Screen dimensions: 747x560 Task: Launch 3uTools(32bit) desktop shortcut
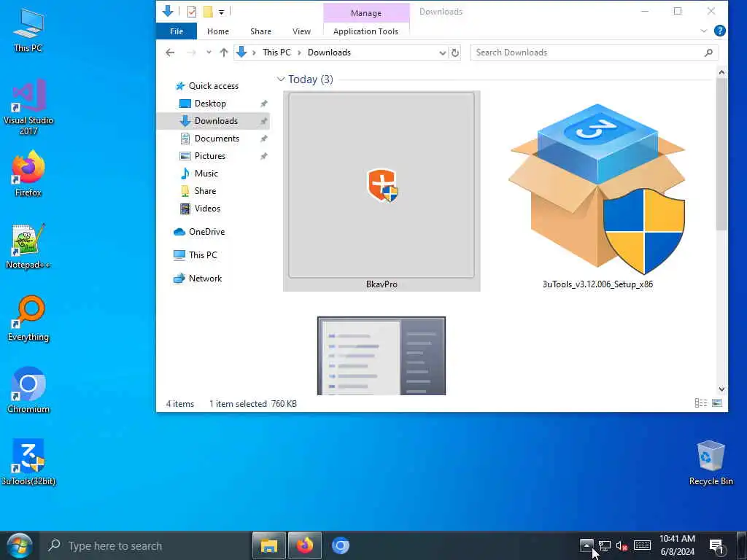pos(28,462)
